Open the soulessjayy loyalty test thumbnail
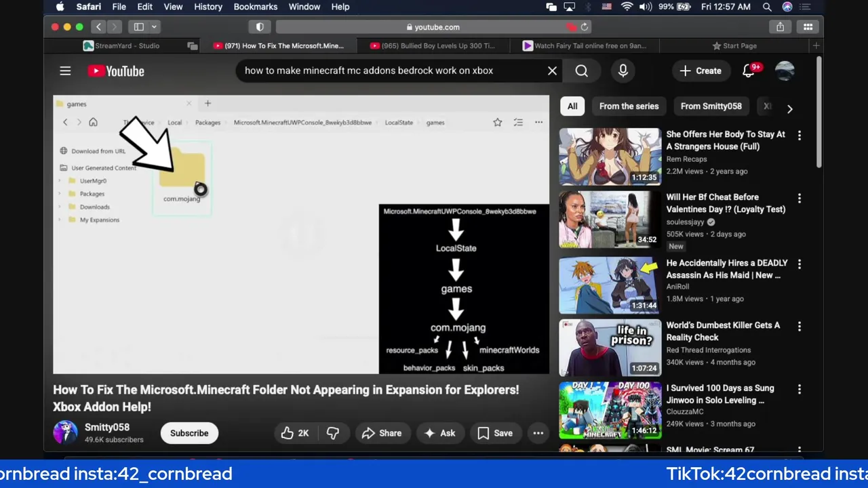 coord(610,220)
